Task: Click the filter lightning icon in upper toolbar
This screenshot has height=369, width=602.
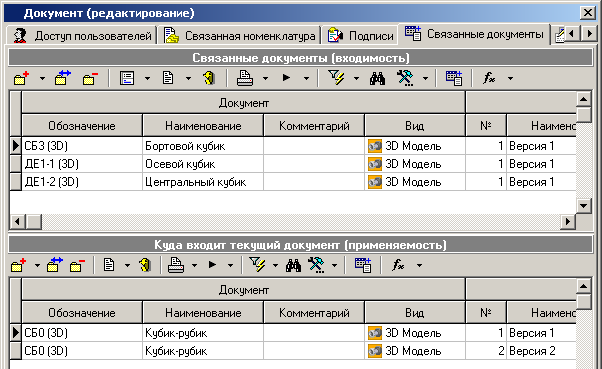Action: [x=337, y=78]
